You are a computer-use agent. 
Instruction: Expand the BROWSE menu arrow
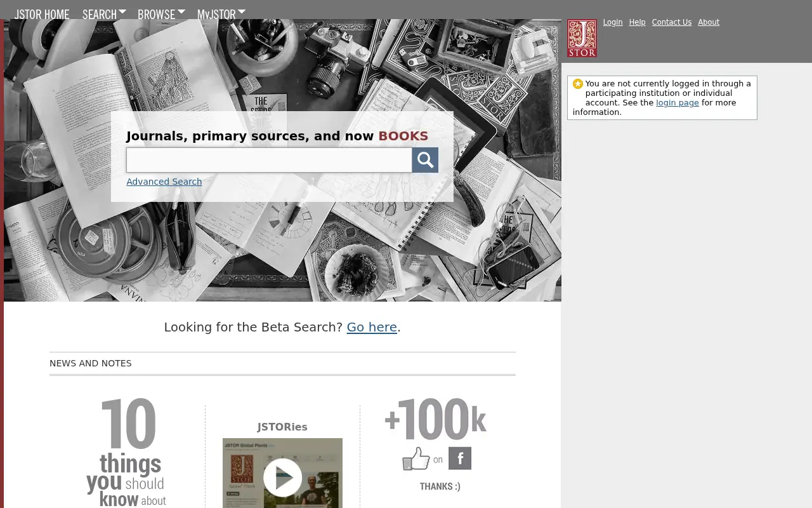click(x=181, y=11)
